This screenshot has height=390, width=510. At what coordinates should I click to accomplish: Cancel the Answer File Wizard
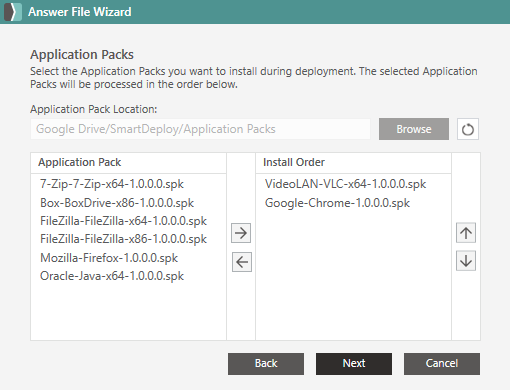(x=442, y=364)
